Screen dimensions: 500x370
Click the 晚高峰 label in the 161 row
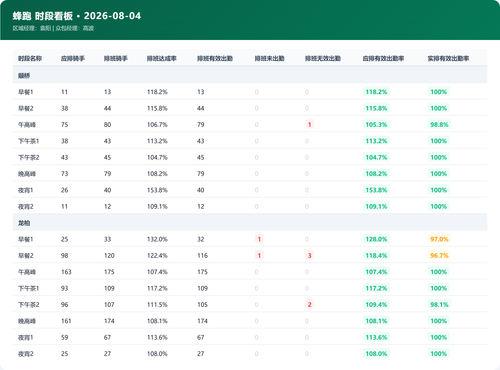[x=27, y=321]
